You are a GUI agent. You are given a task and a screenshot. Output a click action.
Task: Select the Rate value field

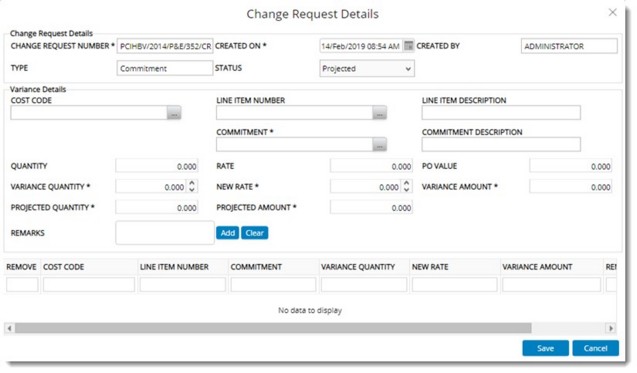pyautogui.click(x=371, y=166)
